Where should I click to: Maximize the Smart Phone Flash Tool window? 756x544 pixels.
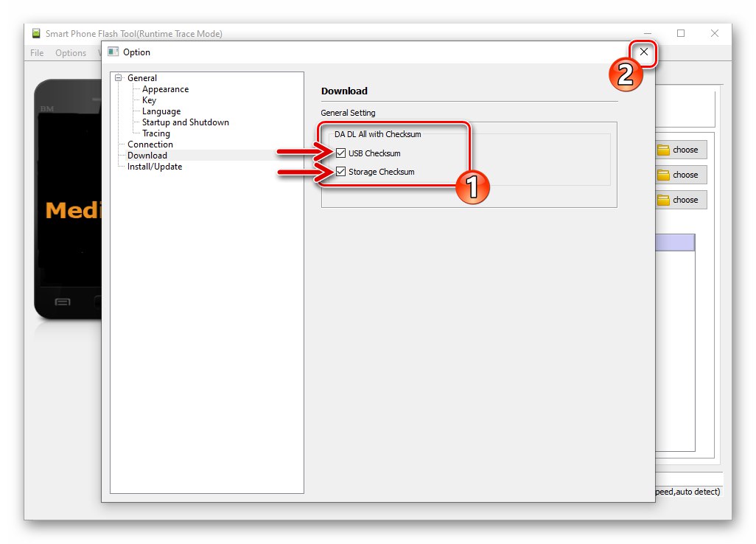click(x=681, y=33)
